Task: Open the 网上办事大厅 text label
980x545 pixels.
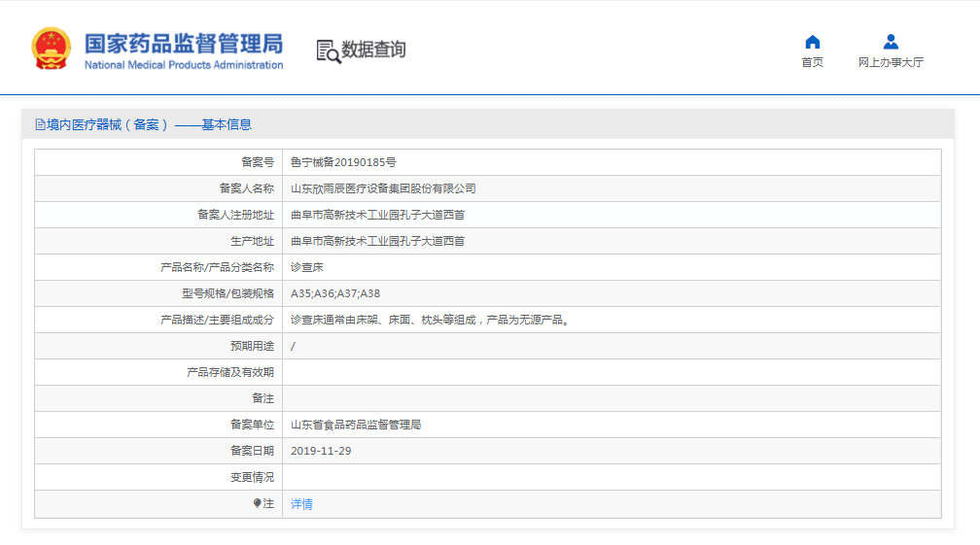Action: (891, 62)
